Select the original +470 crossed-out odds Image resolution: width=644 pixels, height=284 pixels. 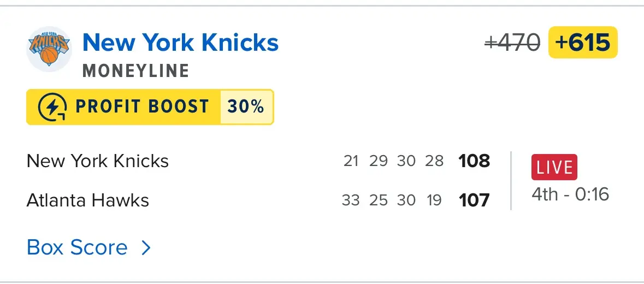click(512, 42)
